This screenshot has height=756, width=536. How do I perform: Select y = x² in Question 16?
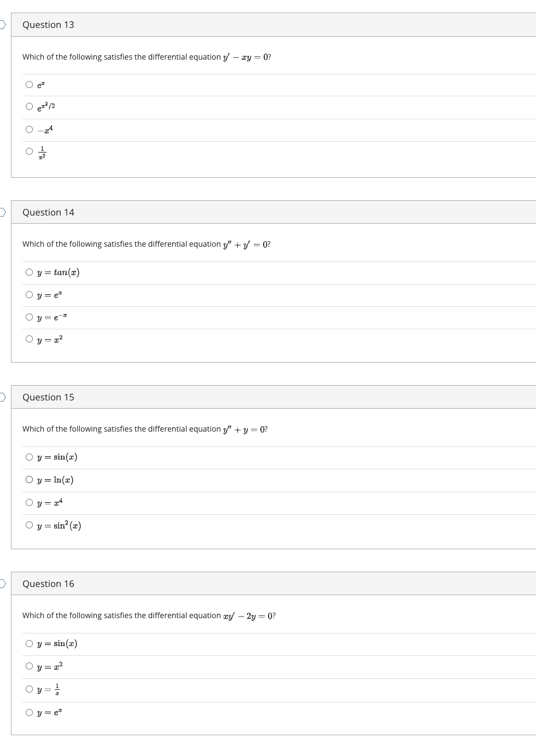pyautogui.click(x=28, y=666)
